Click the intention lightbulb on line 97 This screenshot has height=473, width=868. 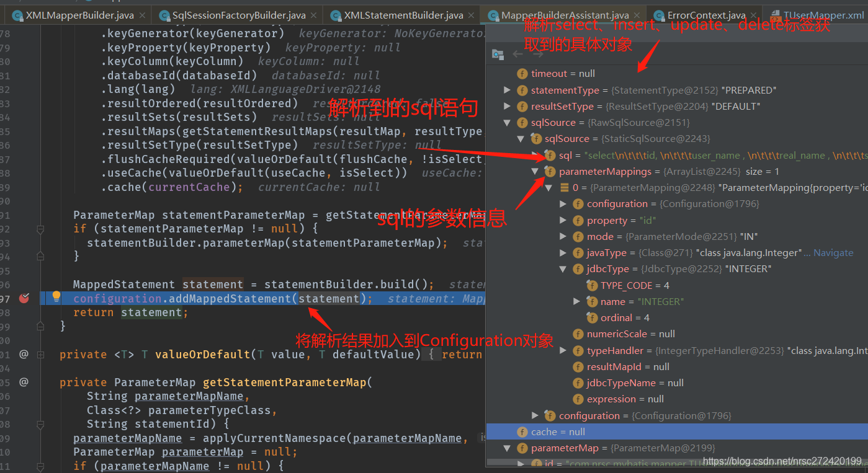coord(56,297)
